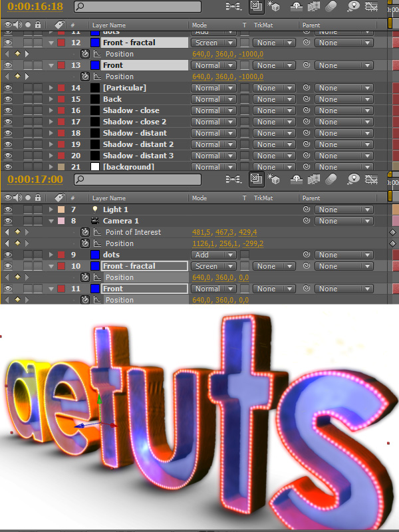The height and width of the screenshot is (532, 399).
Task: Click TrkMat column header in the 0:00:17:00 timeline
Action: (x=263, y=198)
